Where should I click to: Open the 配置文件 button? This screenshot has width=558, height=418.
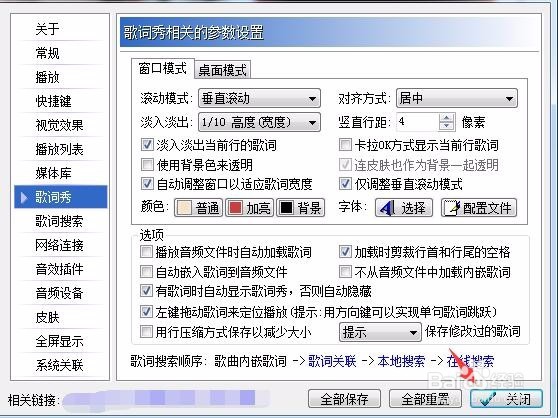point(479,207)
